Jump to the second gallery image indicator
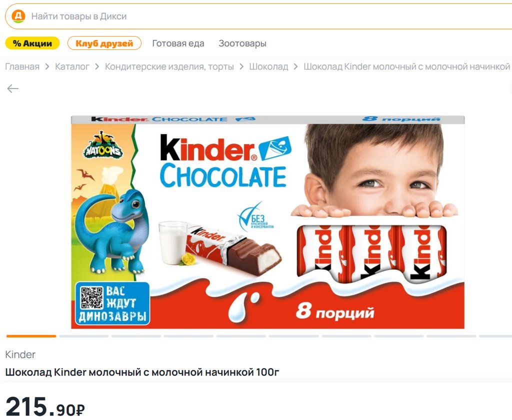This screenshot has width=512, height=420. coord(84,336)
